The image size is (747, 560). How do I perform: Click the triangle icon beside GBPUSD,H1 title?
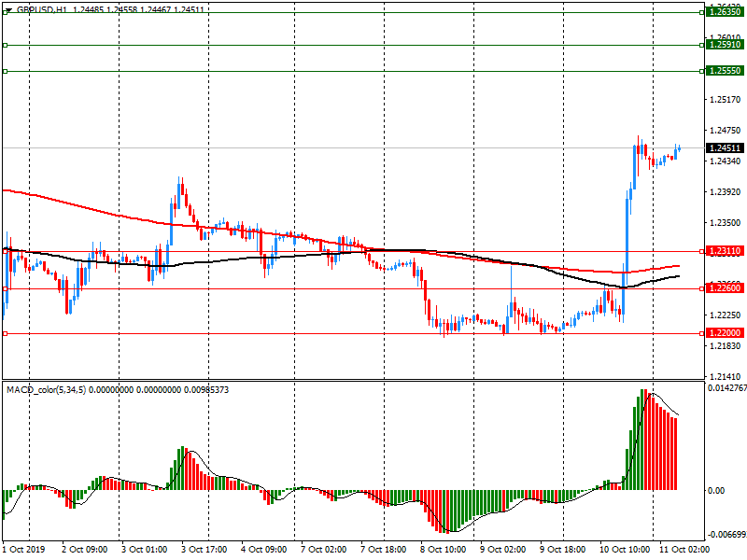tap(7, 7)
